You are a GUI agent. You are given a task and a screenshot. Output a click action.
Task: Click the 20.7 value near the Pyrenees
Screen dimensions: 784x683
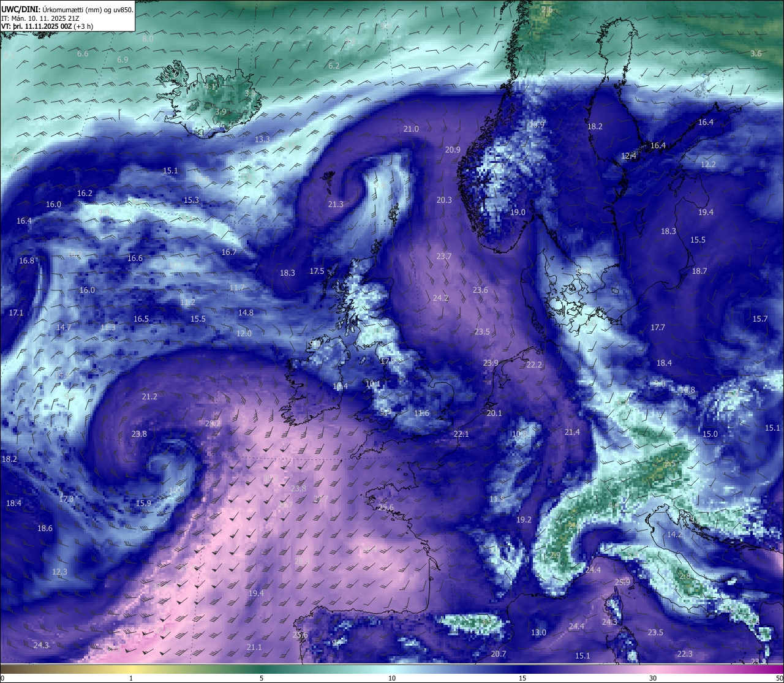coord(499,654)
